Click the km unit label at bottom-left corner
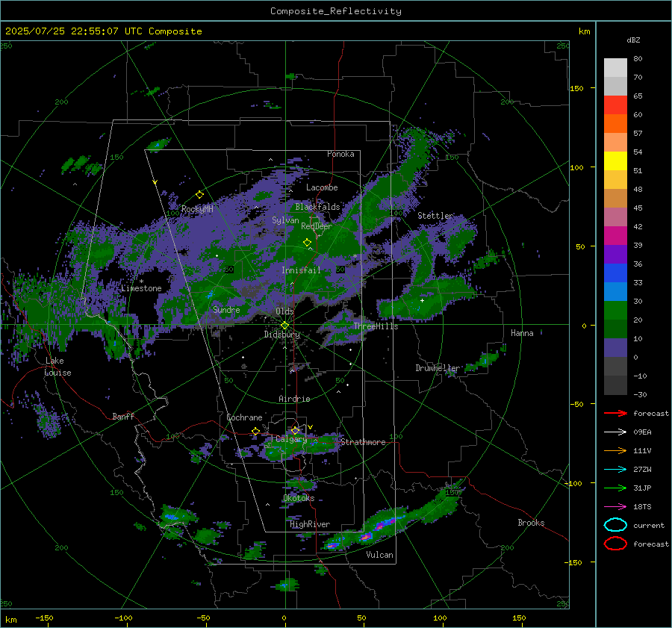672x628 pixels. 10,620
